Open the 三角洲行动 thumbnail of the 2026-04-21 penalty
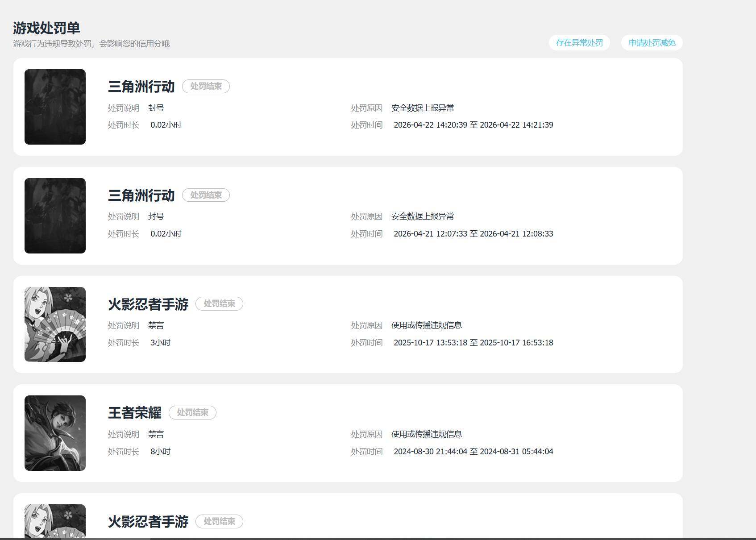The height and width of the screenshot is (540, 756). pyautogui.click(x=55, y=216)
